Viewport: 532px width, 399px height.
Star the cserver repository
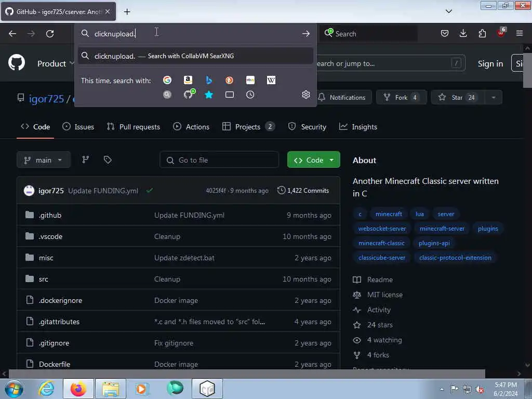pos(458,98)
